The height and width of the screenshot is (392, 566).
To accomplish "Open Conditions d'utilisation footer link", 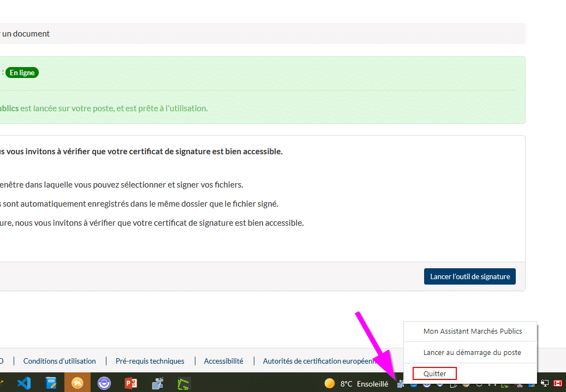I will click(59, 361).
